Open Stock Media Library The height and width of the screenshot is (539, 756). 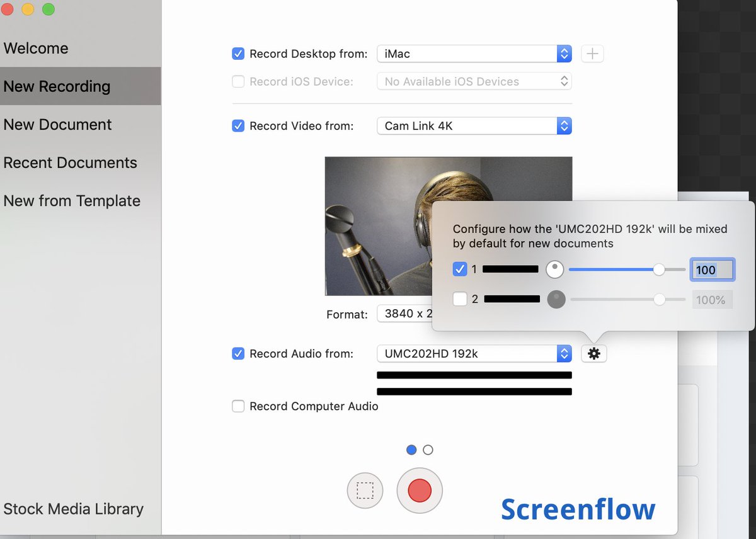tap(73, 509)
